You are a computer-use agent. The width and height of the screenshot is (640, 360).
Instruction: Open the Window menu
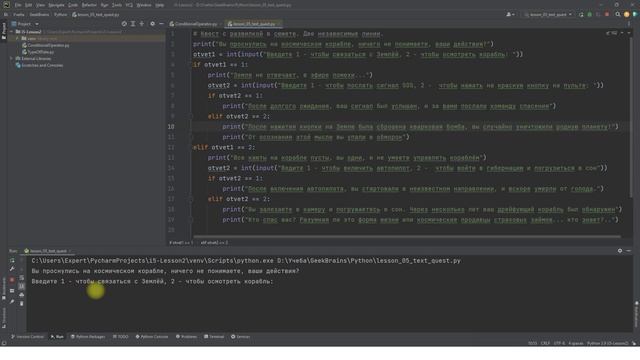144,5
